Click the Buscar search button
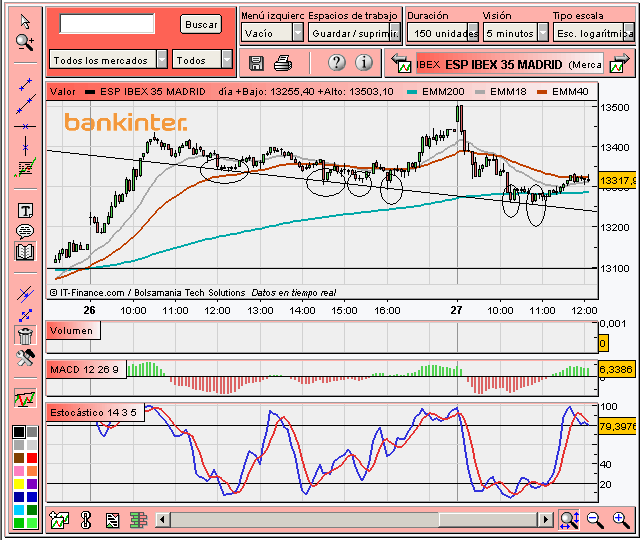This screenshot has height=540, width=641. coord(201,25)
